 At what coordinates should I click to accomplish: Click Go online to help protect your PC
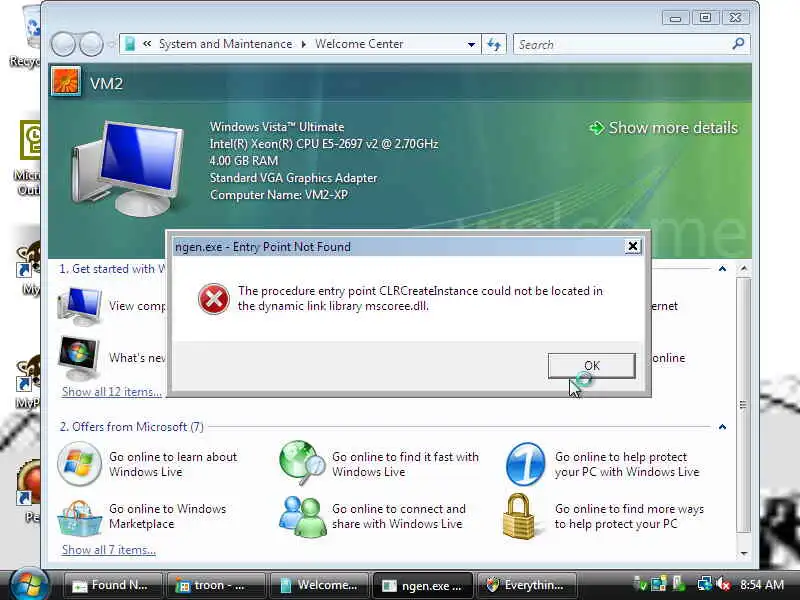[627, 464]
